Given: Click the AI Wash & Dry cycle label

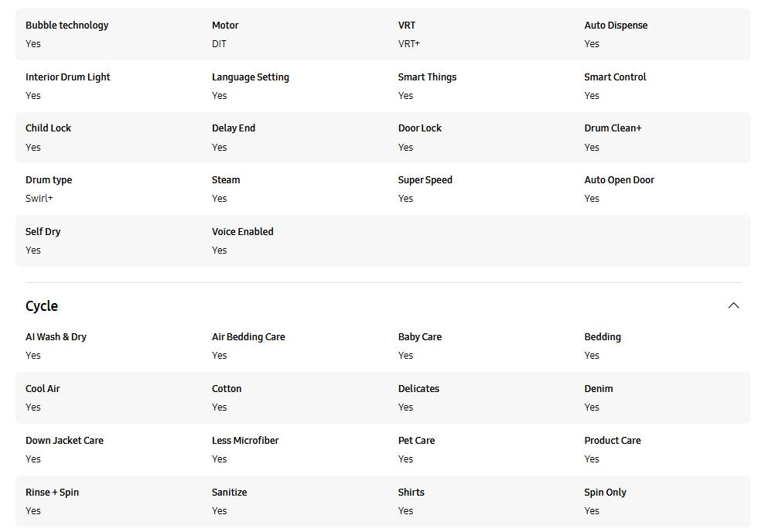Looking at the screenshot, I should pos(56,337).
